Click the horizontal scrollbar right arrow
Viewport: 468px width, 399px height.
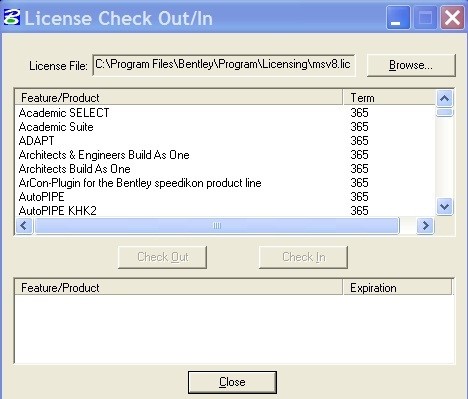coord(425,226)
